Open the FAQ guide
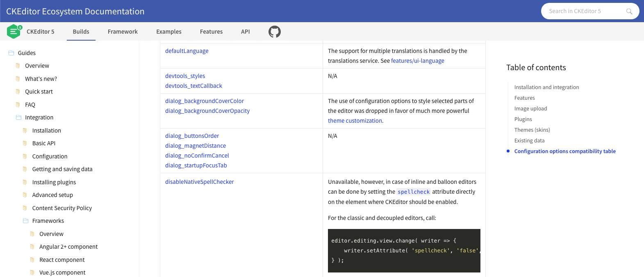Screen dimensions: 644x277 tap(30, 105)
